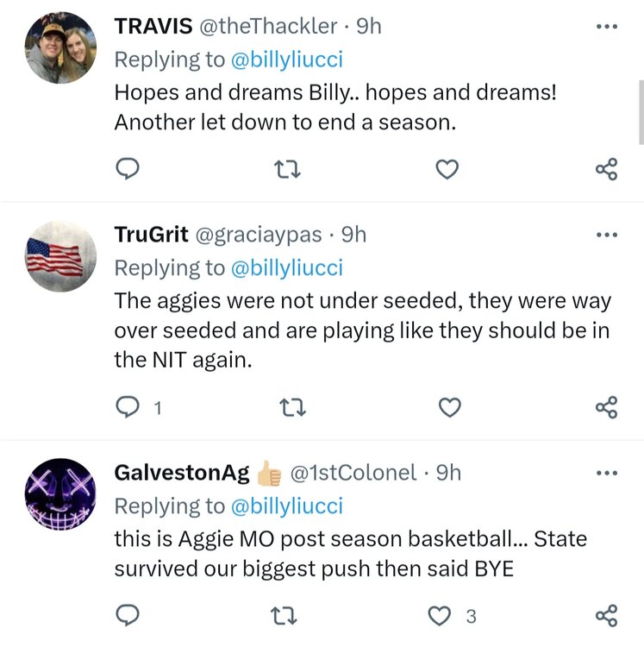The width and height of the screenshot is (644, 647).
Task: Share GalvestonAg's tweet
Action: coord(607,615)
